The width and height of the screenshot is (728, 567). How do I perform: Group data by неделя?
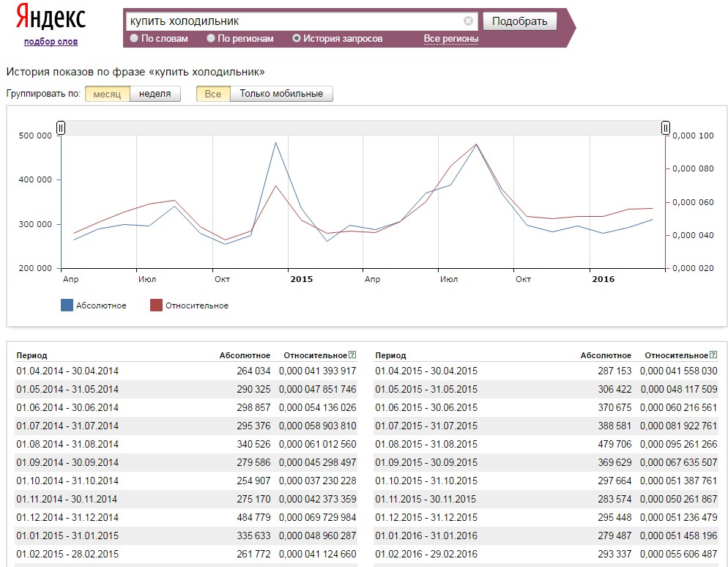tap(155, 94)
